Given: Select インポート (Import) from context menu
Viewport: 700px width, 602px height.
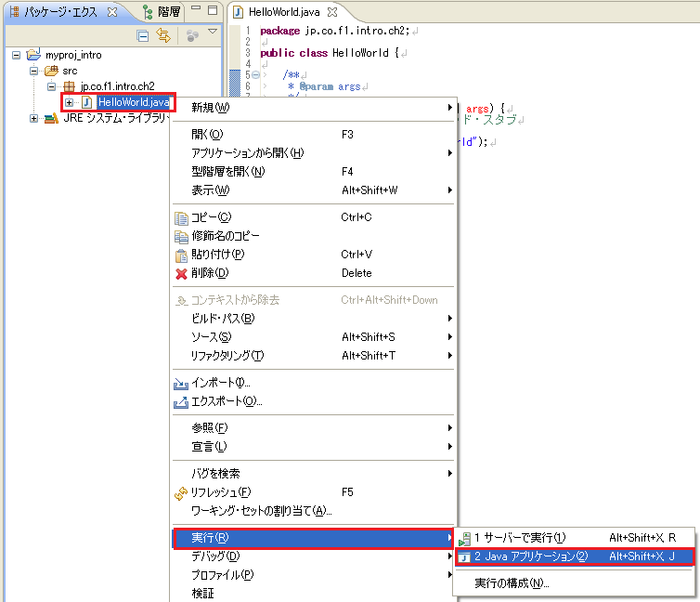Looking at the screenshot, I should coord(220,383).
